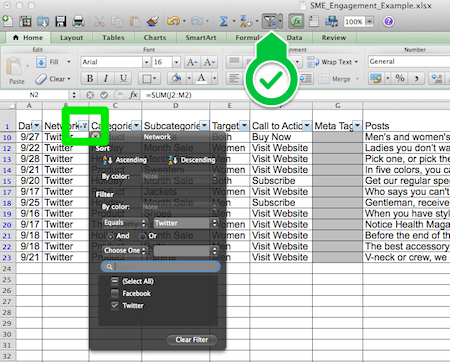Open the Media Browser icon

pyautogui.click(x=331, y=22)
